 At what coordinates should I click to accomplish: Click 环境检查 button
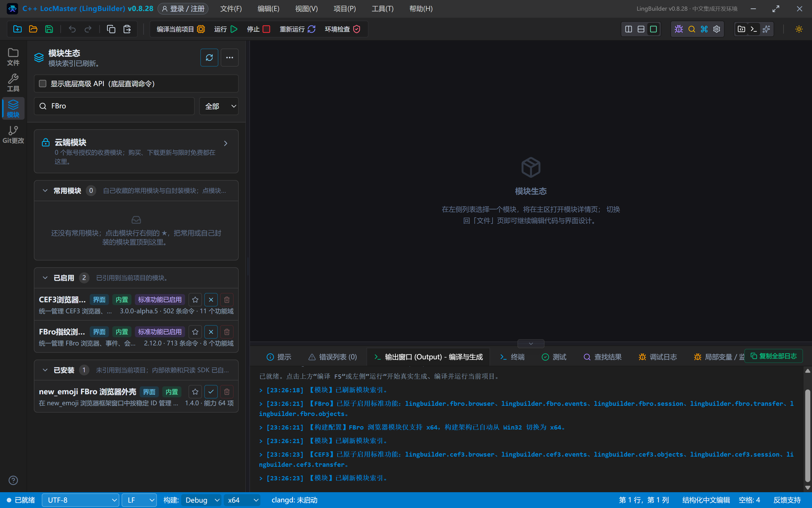click(343, 29)
